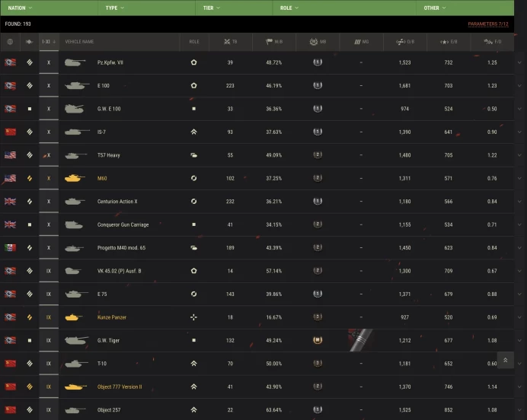Sort by total battles T/B column
The height and width of the screenshot is (420, 527).
(x=230, y=42)
